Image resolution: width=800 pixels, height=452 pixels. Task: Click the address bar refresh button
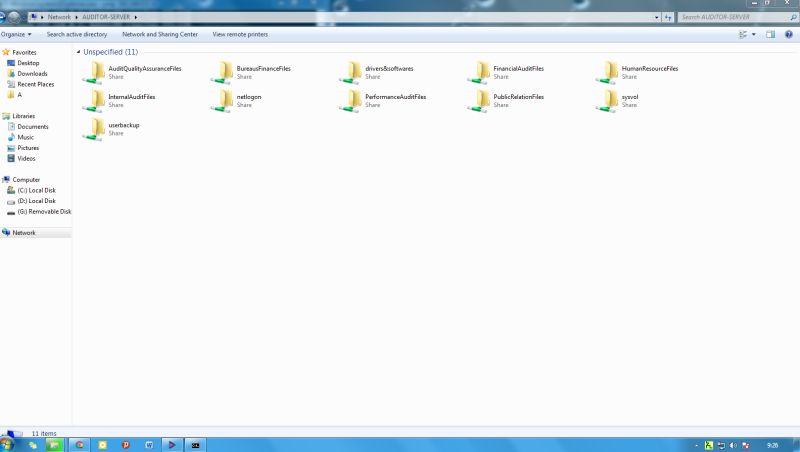668,17
